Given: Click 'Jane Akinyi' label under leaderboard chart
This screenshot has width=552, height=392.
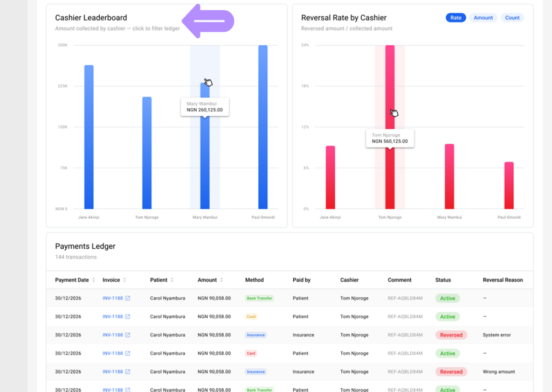Looking at the screenshot, I should point(89,218).
